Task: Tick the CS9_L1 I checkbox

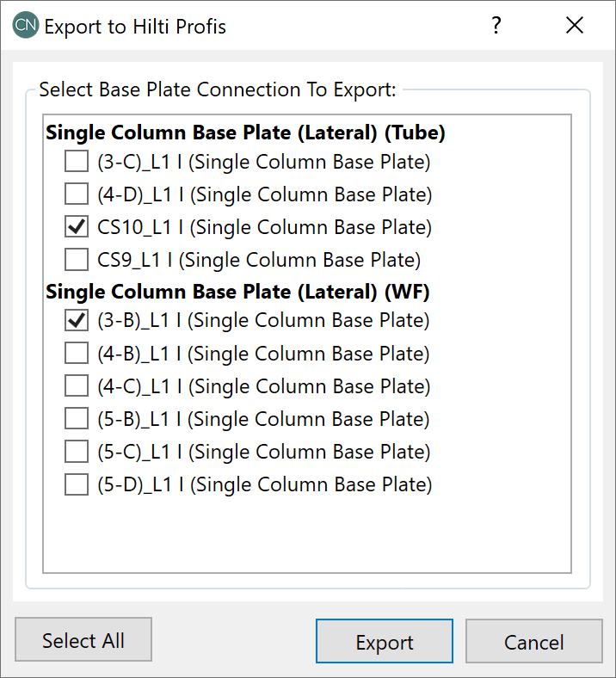Action: point(77,259)
